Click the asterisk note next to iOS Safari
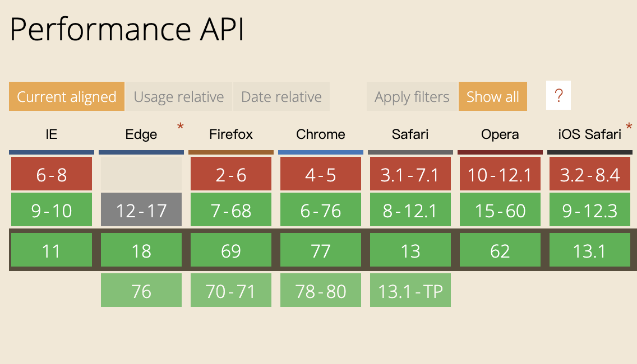 pyautogui.click(x=629, y=127)
